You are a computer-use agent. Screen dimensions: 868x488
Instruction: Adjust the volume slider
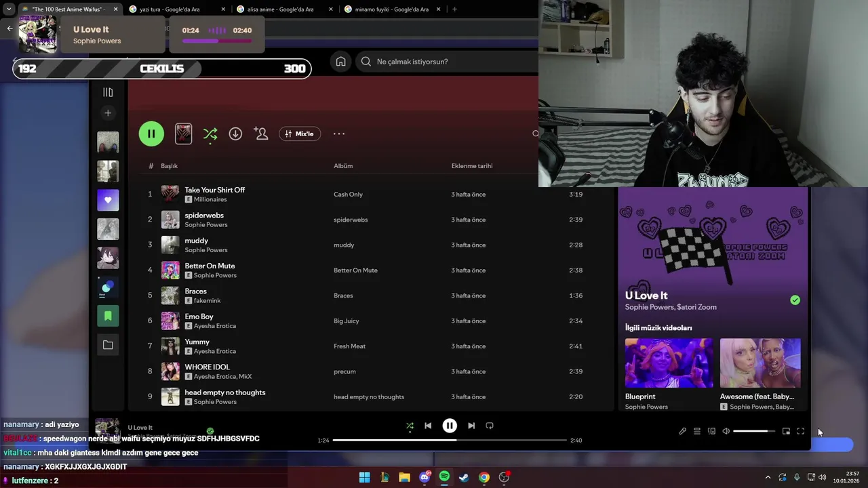coord(753,431)
